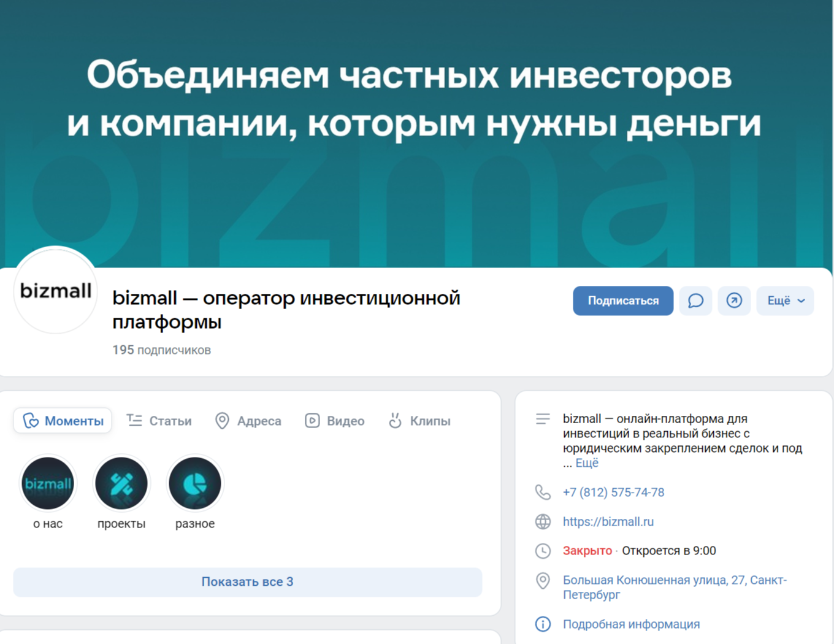
Task: Click the Подписаться button
Action: [623, 301]
